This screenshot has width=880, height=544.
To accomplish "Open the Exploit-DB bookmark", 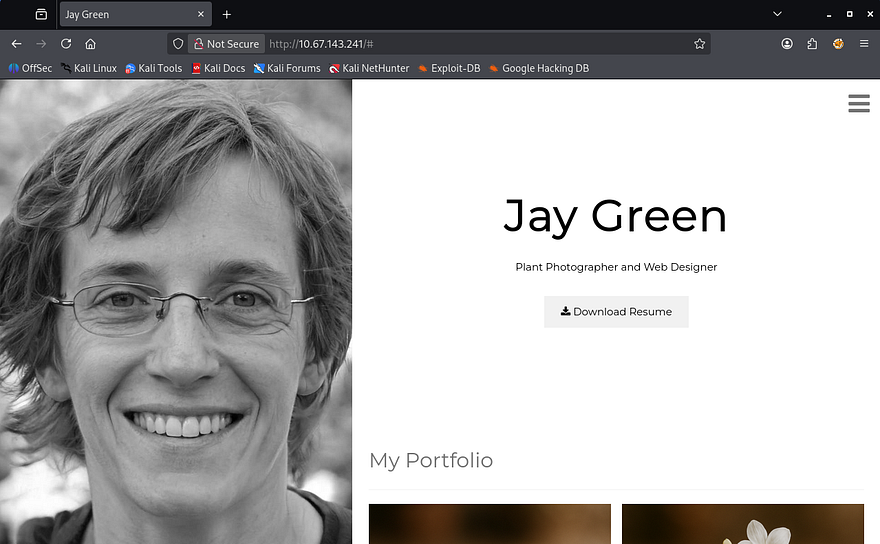I will coord(449,68).
